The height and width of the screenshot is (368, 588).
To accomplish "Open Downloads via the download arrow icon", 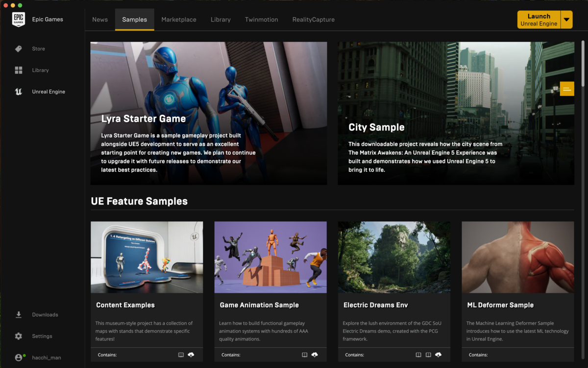I will [19, 315].
